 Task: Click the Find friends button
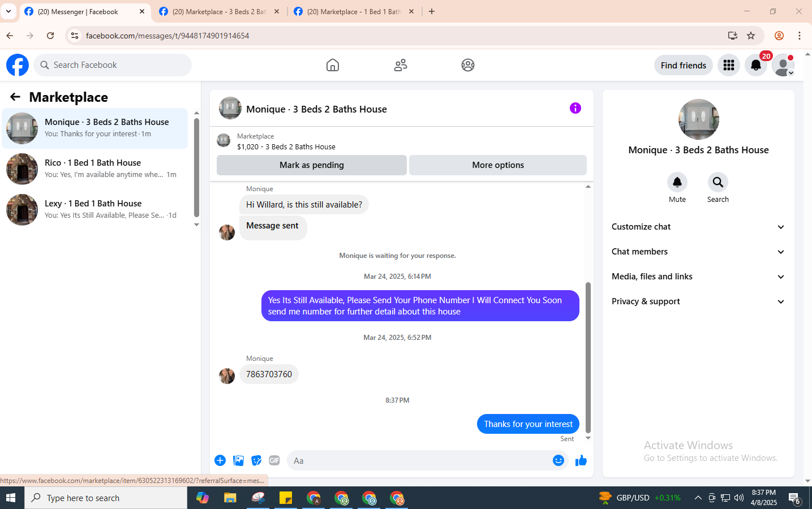[x=684, y=65]
